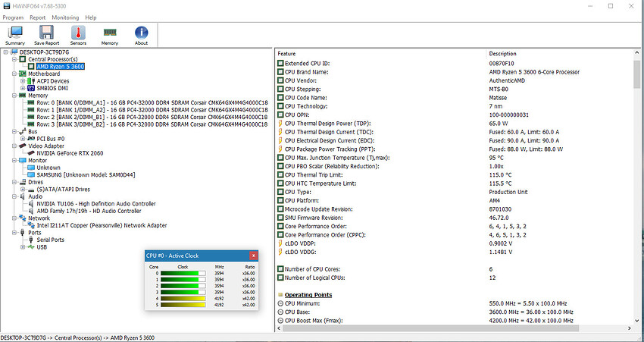Click the horizontal scrollbar right arrow
Screen dimensions: 644x342
(630, 328)
